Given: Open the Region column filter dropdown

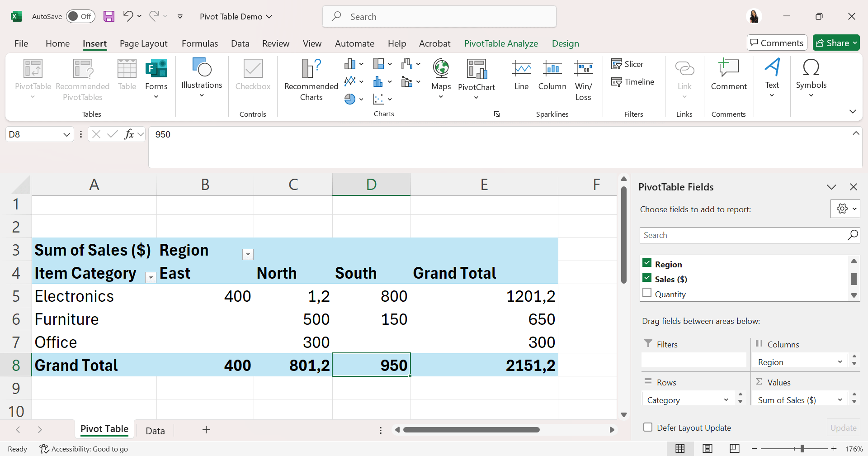Looking at the screenshot, I should (248, 255).
